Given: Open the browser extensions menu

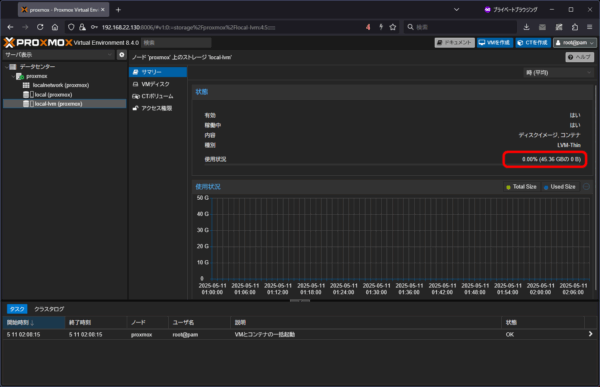Looking at the screenshot, I should click(575, 27).
